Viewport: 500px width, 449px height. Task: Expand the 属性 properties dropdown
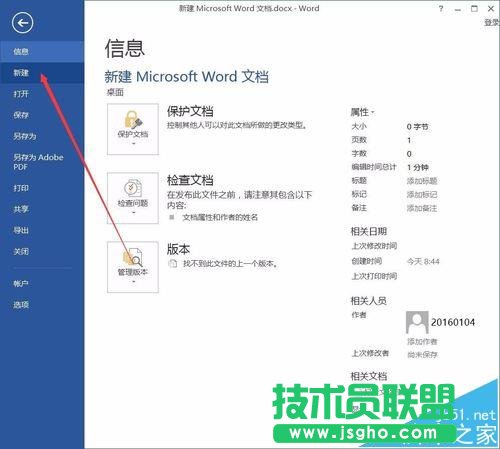[362, 112]
